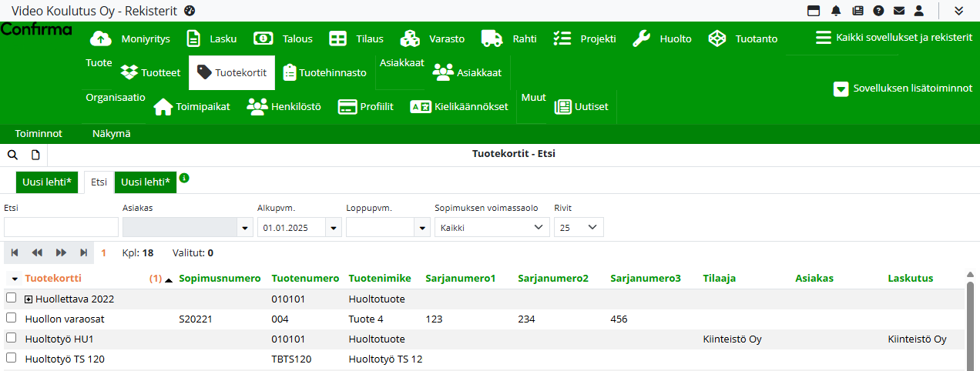This screenshot has height=371, width=980.
Task: Click the search magnifier icon
Action: [x=12, y=155]
